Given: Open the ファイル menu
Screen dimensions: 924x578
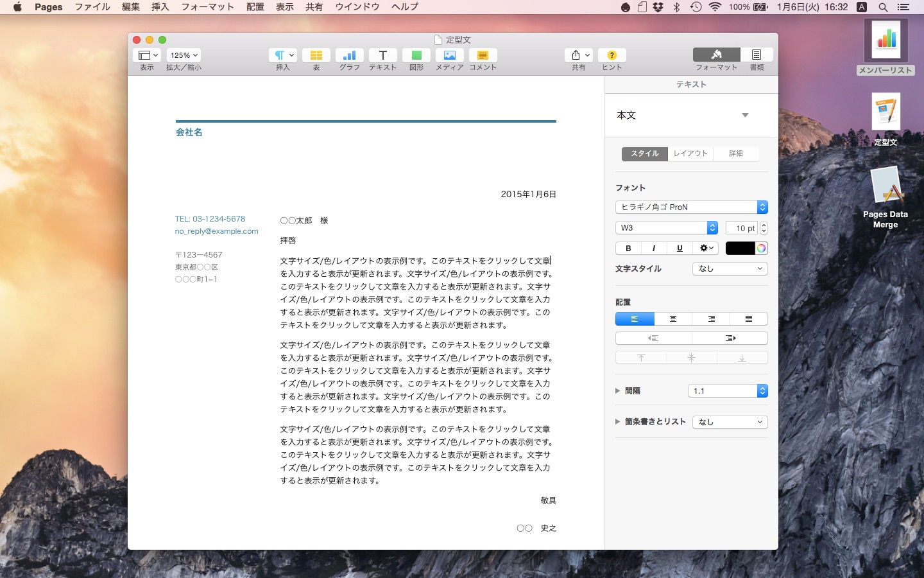Looking at the screenshot, I should click(92, 7).
